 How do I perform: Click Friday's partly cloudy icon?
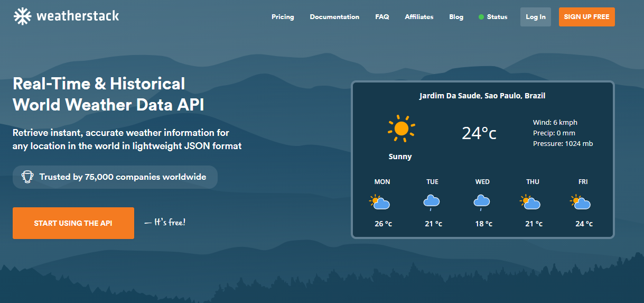point(580,202)
